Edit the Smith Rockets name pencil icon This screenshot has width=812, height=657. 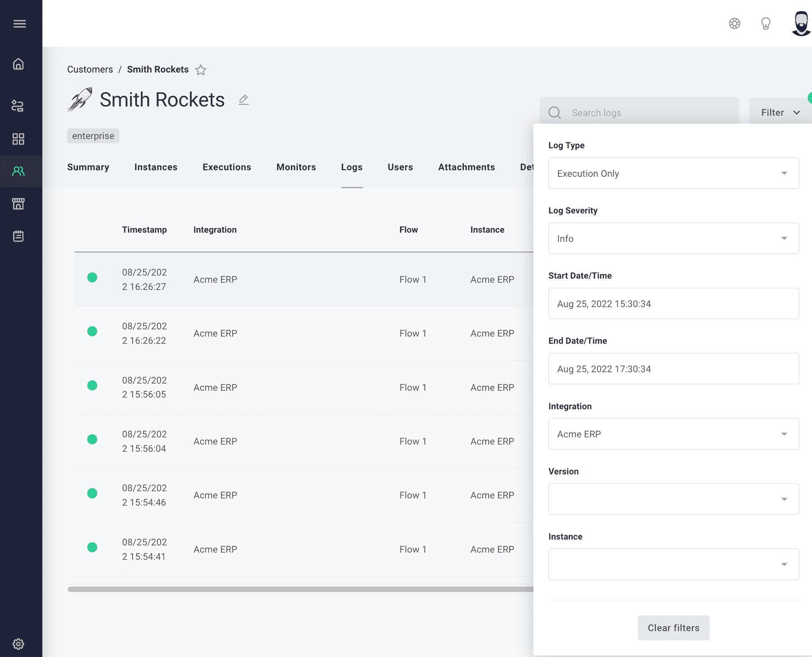pyautogui.click(x=244, y=100)
